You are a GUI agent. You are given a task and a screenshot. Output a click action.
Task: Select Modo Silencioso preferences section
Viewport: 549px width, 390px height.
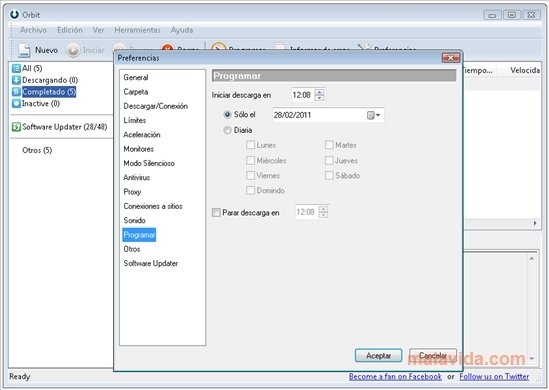[149, 163]
